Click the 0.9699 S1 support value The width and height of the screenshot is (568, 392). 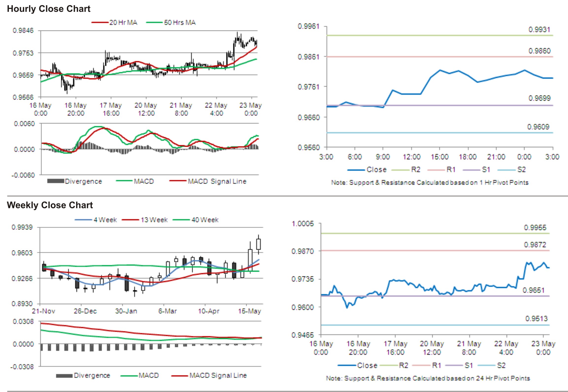tap(539, 98)
